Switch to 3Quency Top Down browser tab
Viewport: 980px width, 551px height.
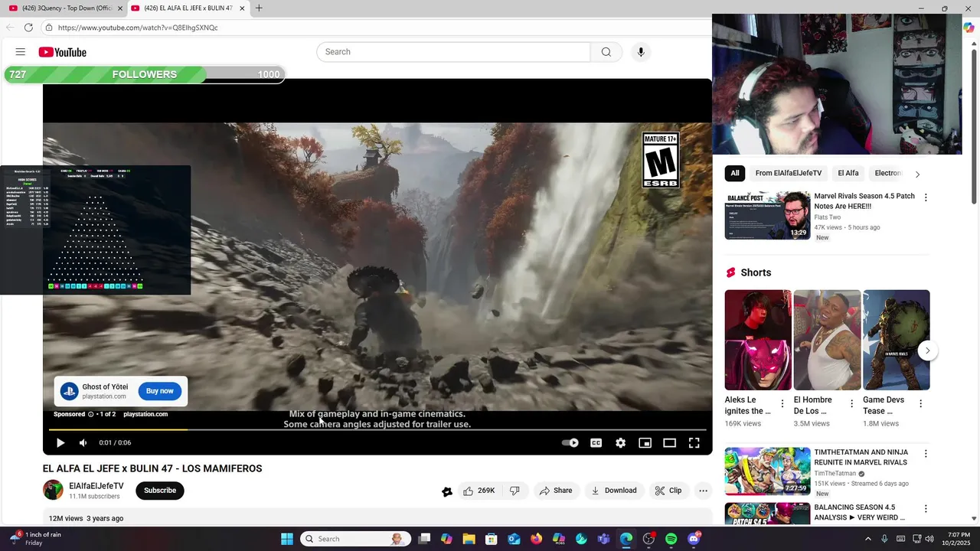tap(64, 8)
